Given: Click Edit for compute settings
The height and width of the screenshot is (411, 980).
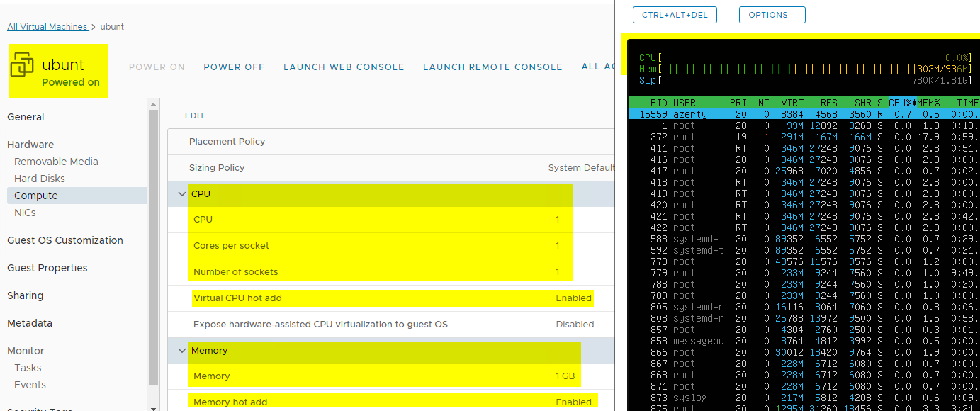Looking at the screenshot, I should tap(195, 116).
